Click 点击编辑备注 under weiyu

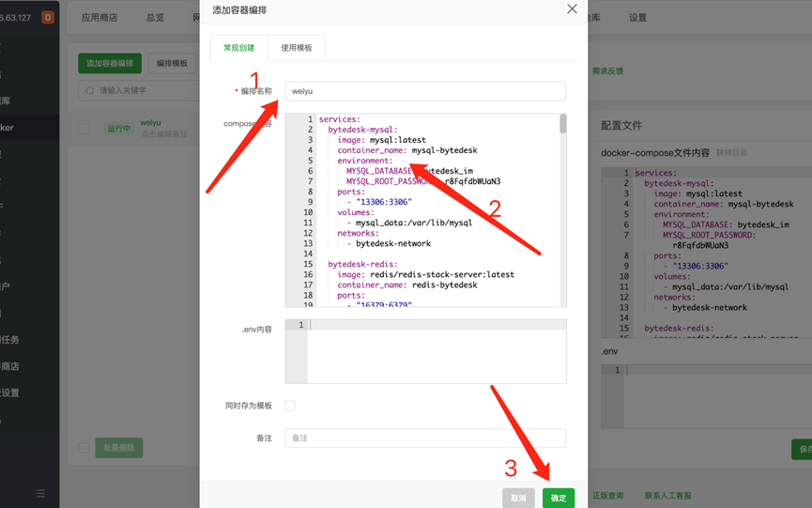pos(163,134)
